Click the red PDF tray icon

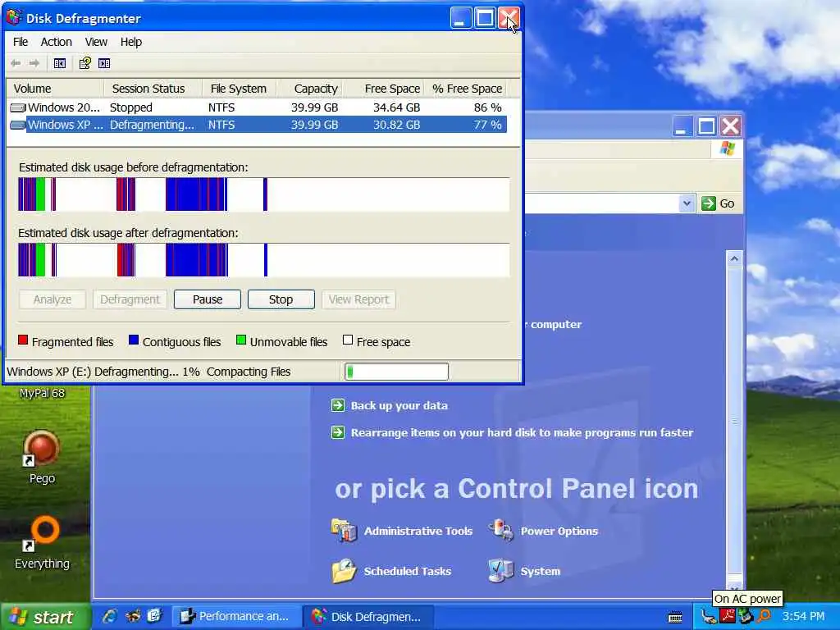(x=727, y=616)
